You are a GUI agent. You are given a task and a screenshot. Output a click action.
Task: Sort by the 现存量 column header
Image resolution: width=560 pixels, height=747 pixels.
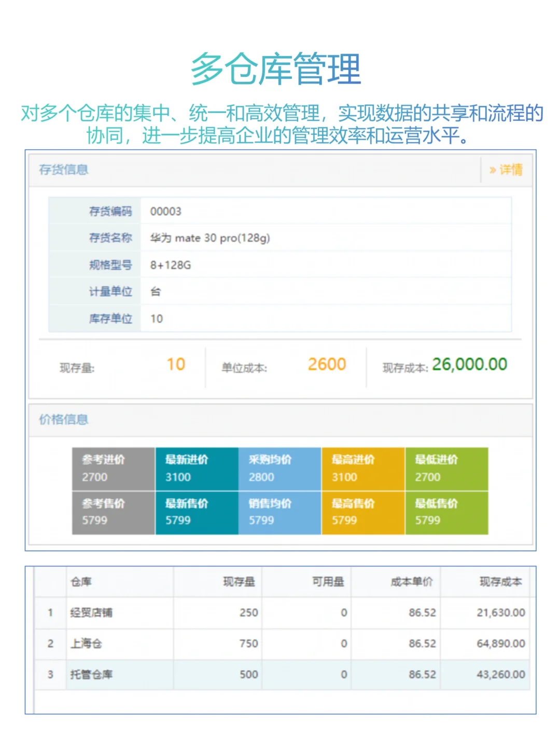pos(240,582)
